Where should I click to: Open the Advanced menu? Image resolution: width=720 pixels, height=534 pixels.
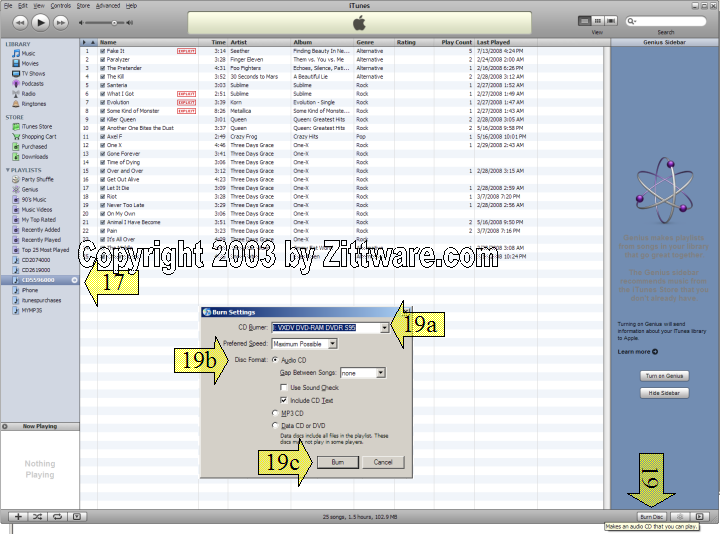(108, 5)
